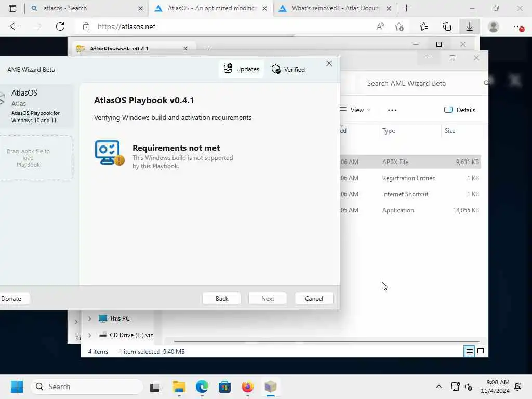Open Microsoft Store from taskbar
532x399 pixels.
(224, 387)
